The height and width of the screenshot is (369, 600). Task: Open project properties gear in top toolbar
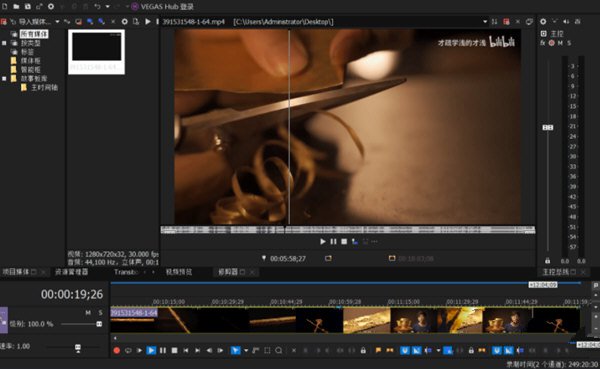point(51,7)
